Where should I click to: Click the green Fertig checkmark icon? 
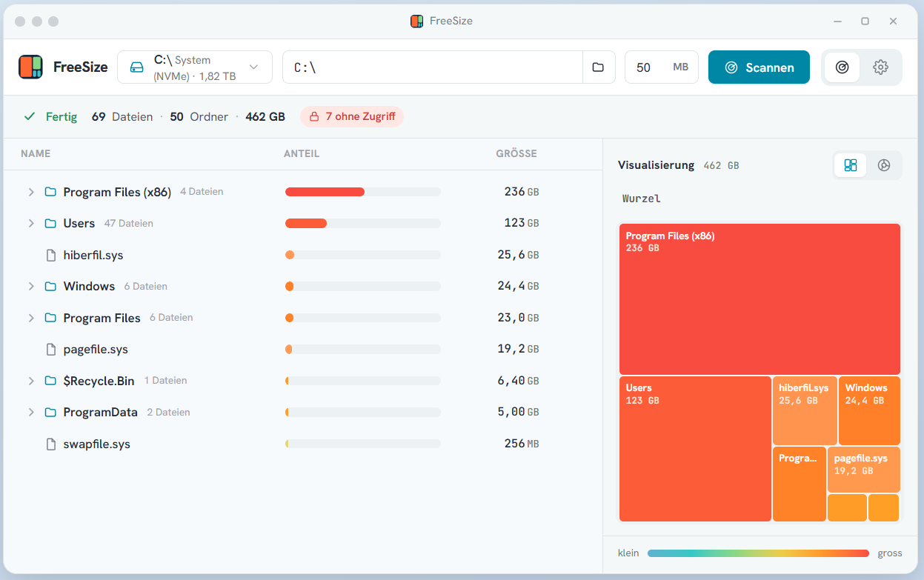pos(30,116)
